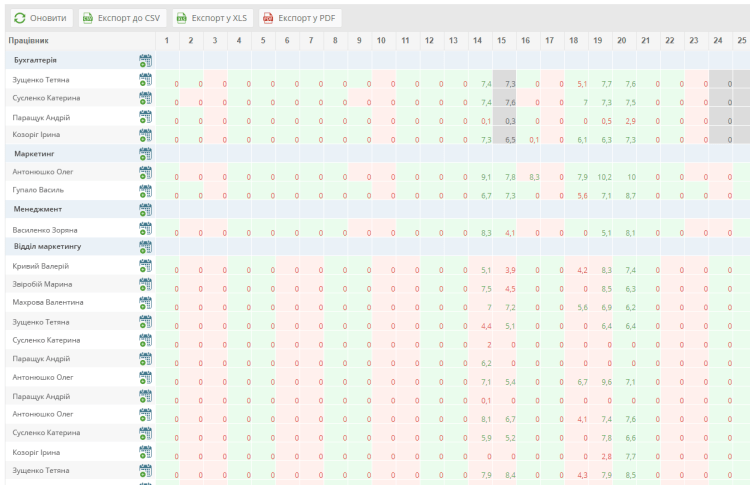Click calendar icon beside Кривий Валерій
750x485 pixels.
145,266
